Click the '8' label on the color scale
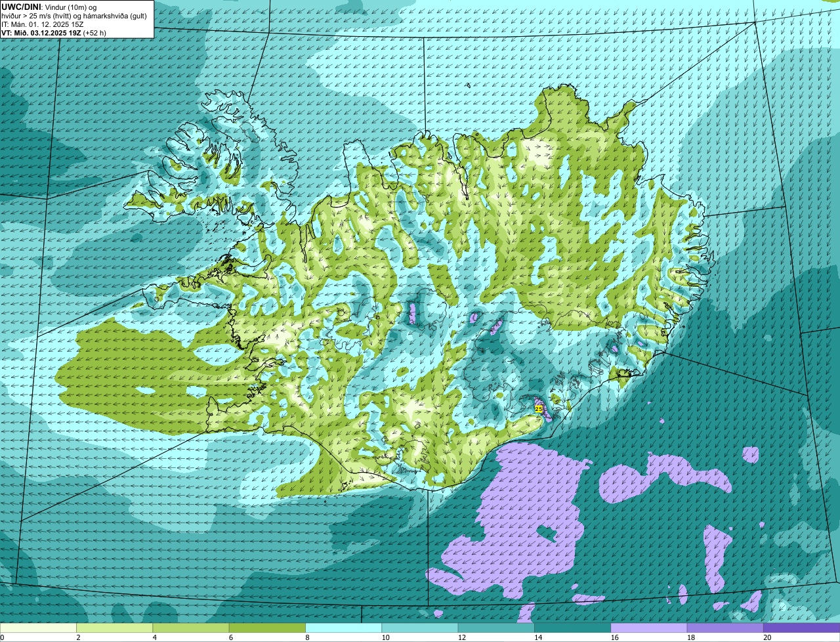The image size is (840, 642). (x=307, y=637)
